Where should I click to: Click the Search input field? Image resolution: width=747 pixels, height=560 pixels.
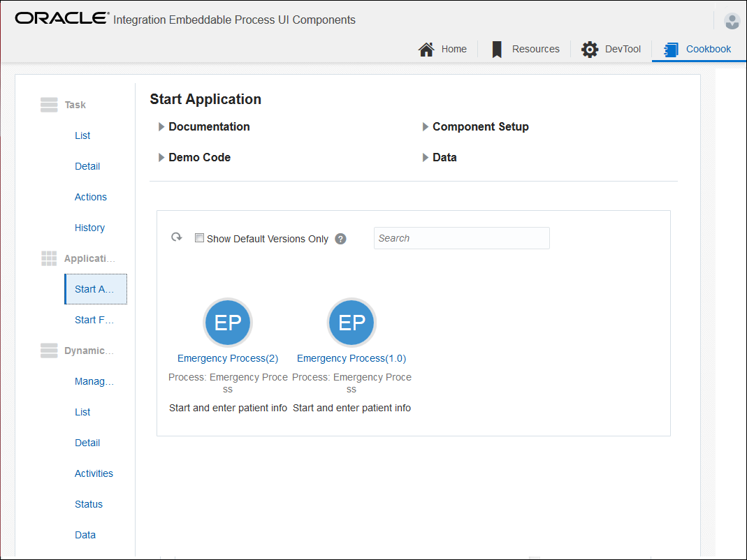tap(462, 238)
